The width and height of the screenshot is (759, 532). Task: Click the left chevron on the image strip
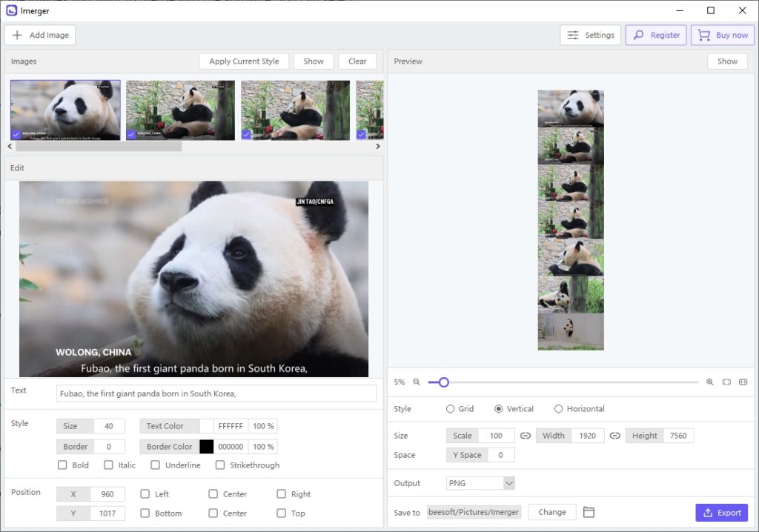(9, 146)
